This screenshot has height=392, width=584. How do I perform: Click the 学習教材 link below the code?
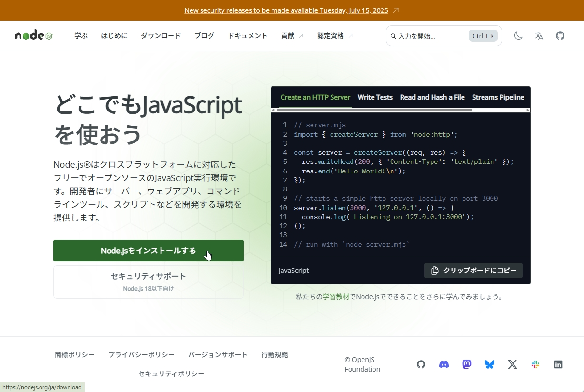(x=335, y=296)
